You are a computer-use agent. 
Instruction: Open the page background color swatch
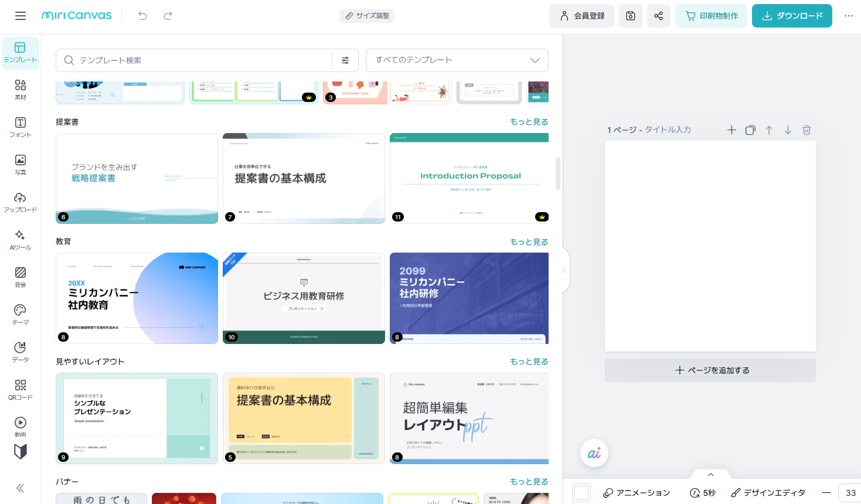point(581,493)
